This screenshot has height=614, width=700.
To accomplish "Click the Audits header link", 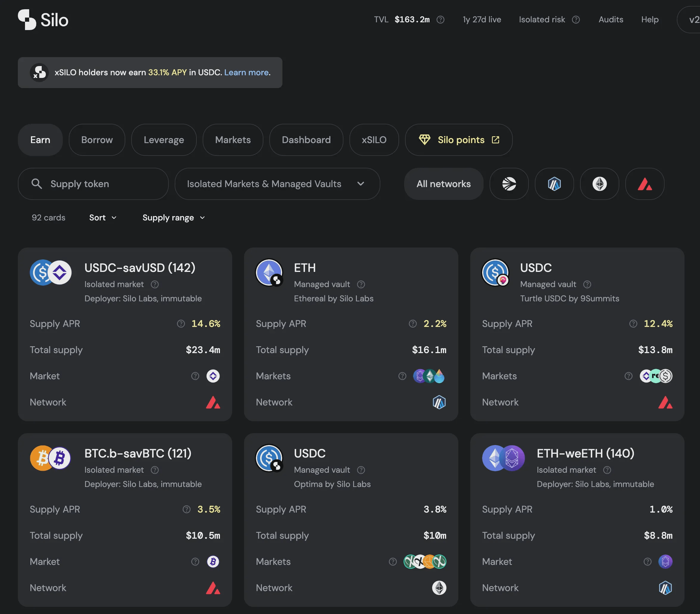I will (611, 20).
